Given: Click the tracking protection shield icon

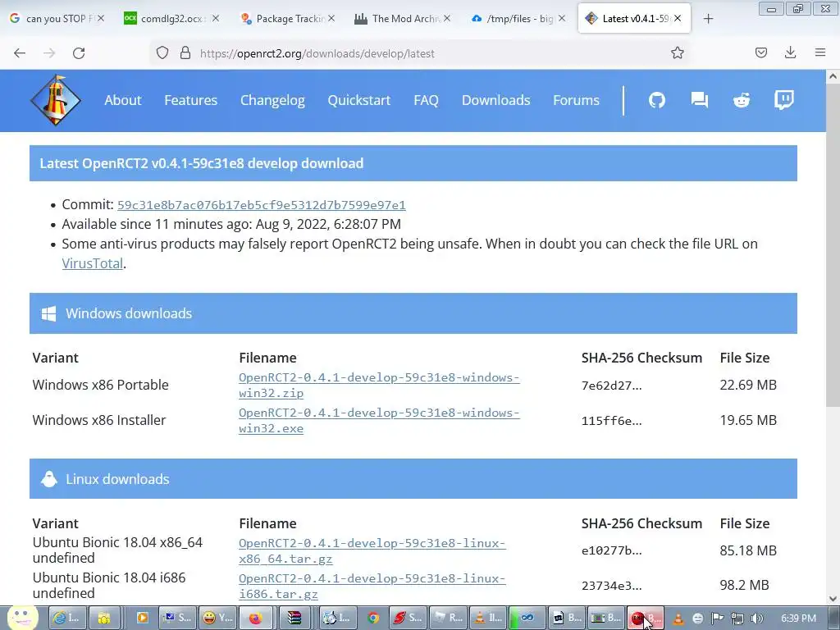Looking at the screenshot, I should point(162,53).
